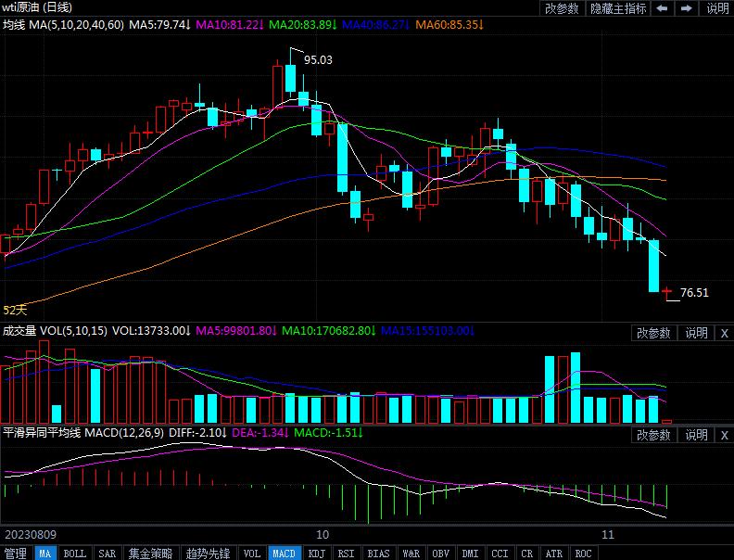Click the right arrow button in top toolbar

[689, 8]
